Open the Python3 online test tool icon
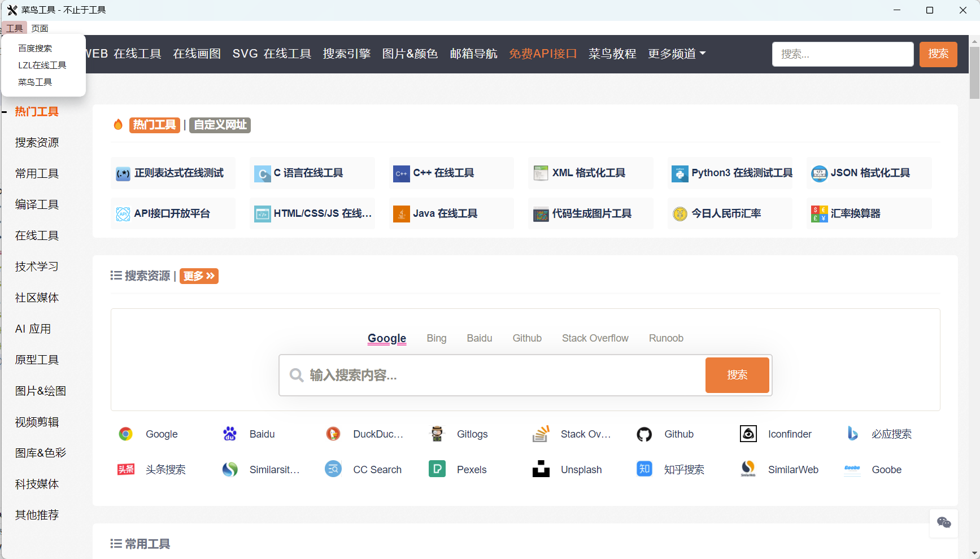The width and height of the screenshot is (980, 559). (680, 173)
